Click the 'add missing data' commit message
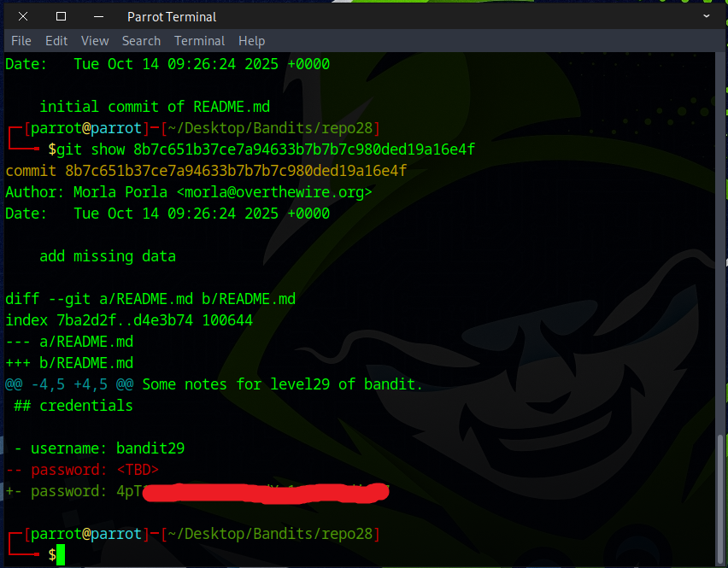Image resolution: width=728 pixels, height=568 pixels. click(108, 256)
